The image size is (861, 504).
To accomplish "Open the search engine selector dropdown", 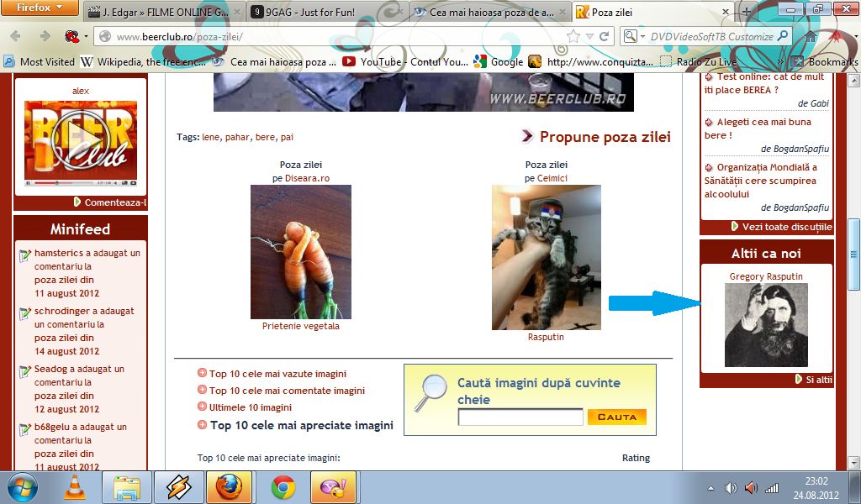I will click(634, 37).
